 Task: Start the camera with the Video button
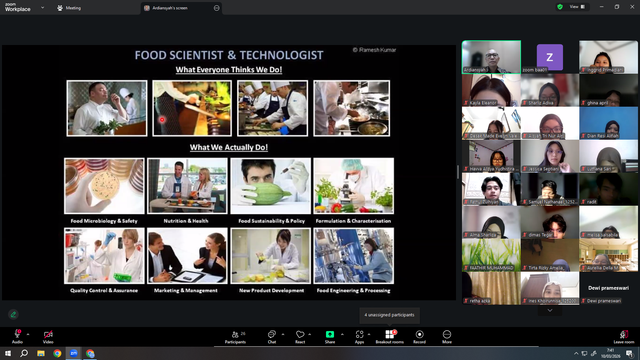(48, 337)
